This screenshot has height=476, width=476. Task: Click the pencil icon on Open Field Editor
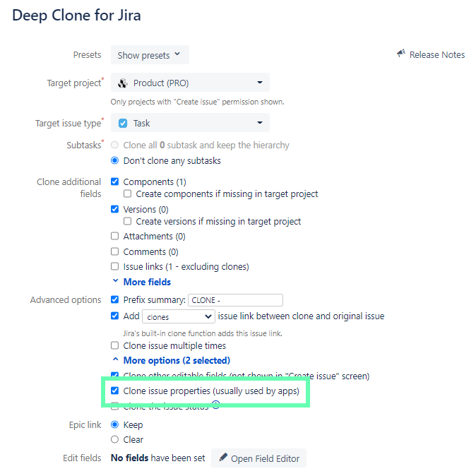click(223, 457)
